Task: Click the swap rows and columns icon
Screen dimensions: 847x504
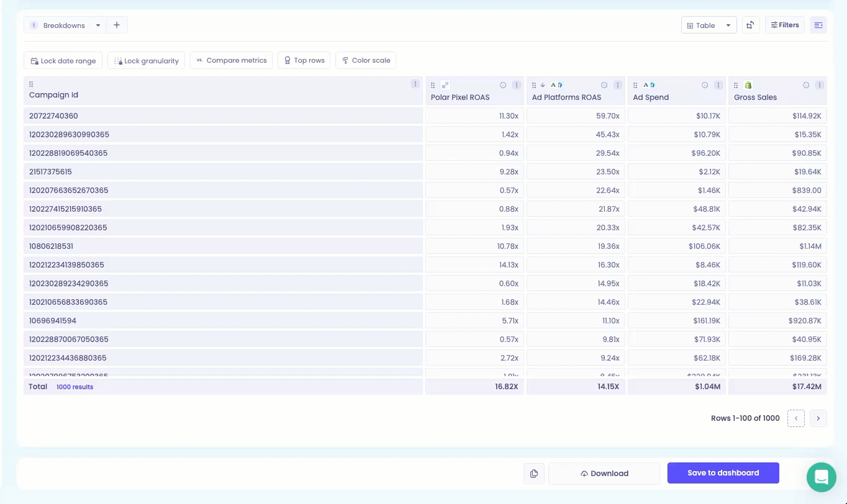Action: click(751, 25)
